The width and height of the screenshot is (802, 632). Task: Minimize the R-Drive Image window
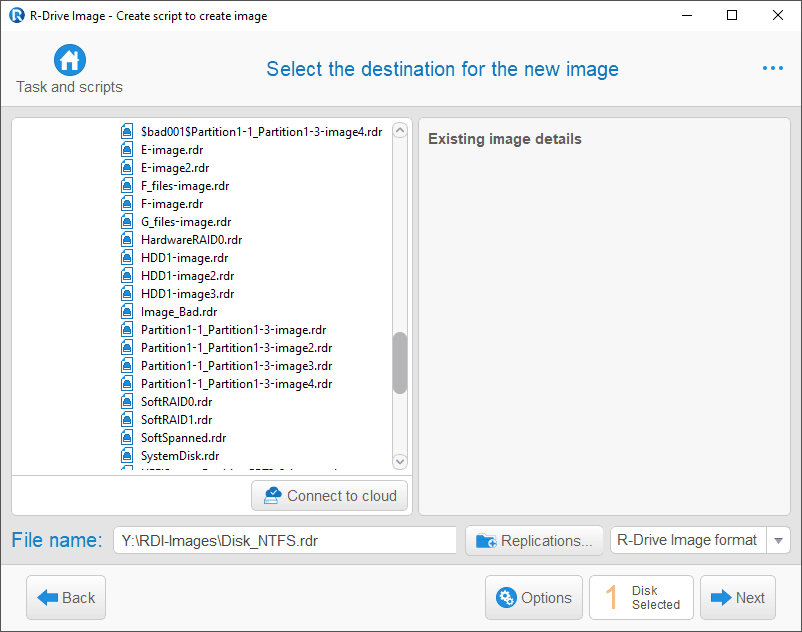(x=687, y=15)
